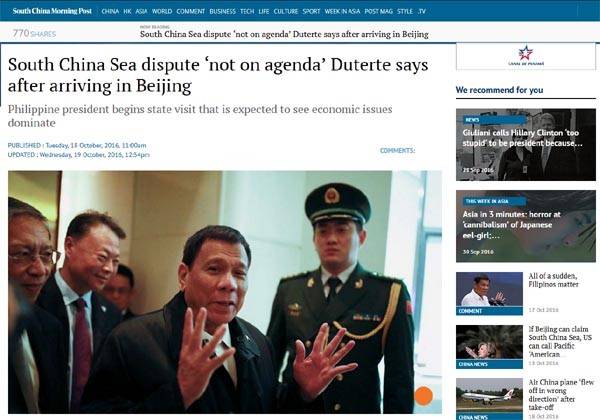This screenshot has width=600, height=420.
Task: Select the TECH menu item
Action: coord(247,11)
